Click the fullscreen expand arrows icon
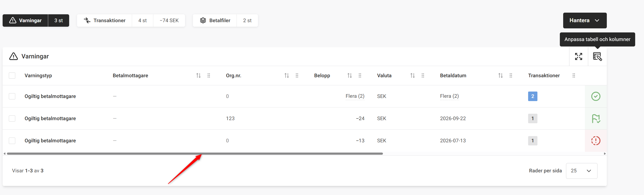The width and height of the screenshot is (644, 195). pos(578,56)
